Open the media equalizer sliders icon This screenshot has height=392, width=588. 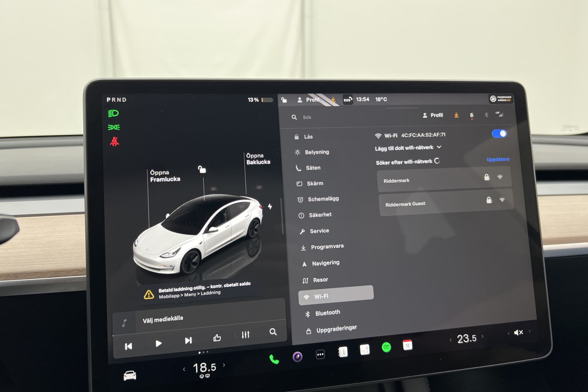[x=245, y=335]
